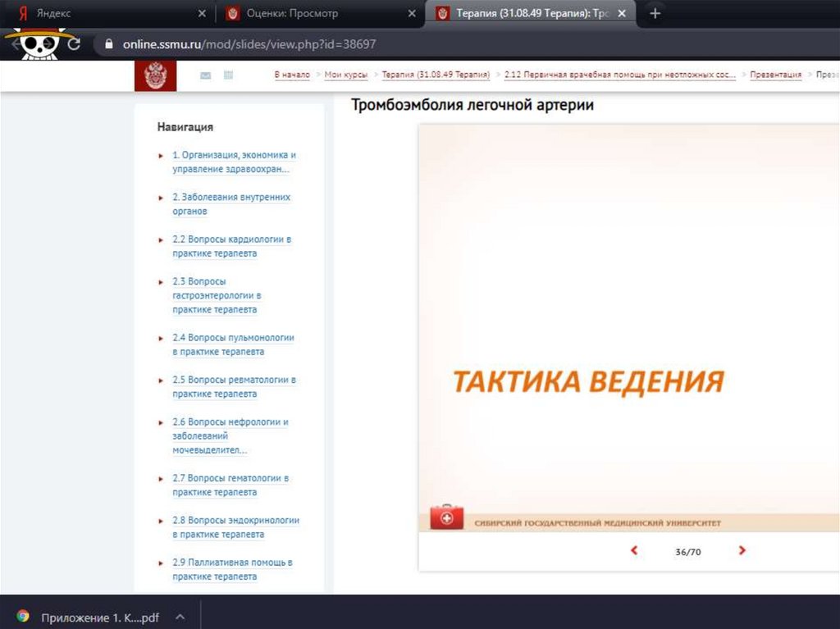840x629 pixels.
Task: Click the Chrome icon of downloaded PDF
Action: 22,617
